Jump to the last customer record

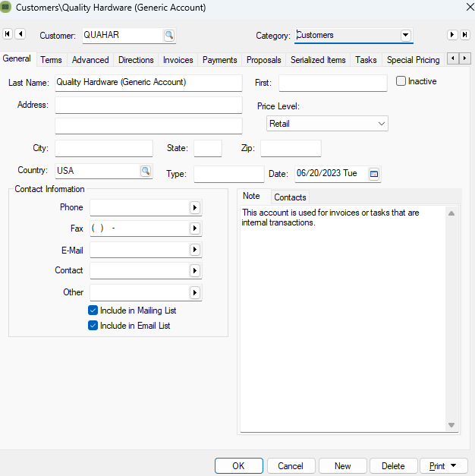[464, 35]
